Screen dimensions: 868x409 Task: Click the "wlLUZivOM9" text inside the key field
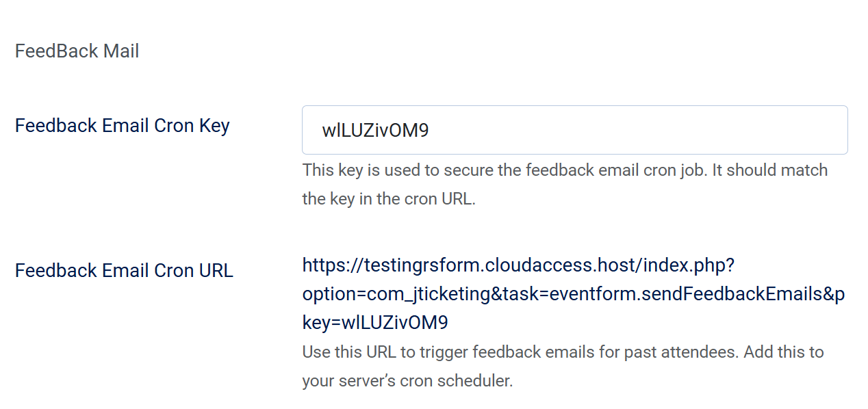(x=375, y=131)
